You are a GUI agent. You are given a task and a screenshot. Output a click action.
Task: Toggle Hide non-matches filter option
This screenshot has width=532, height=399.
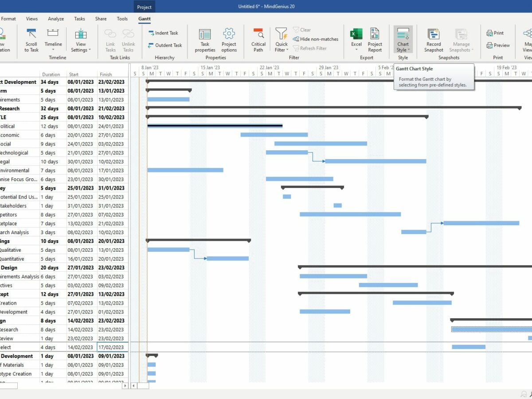(x=315, y=39)
